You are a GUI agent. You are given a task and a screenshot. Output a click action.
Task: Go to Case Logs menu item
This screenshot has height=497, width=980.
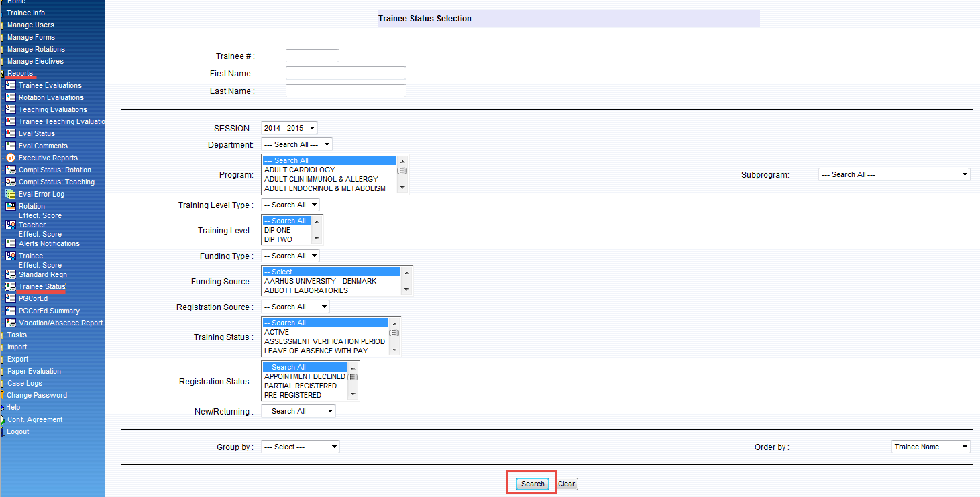(x=24, y=383)
